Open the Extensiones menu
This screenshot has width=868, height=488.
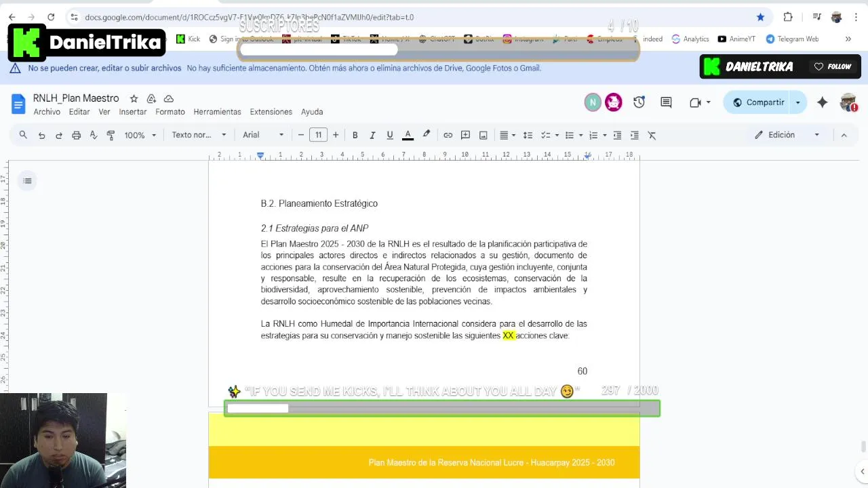pos(271,112)
